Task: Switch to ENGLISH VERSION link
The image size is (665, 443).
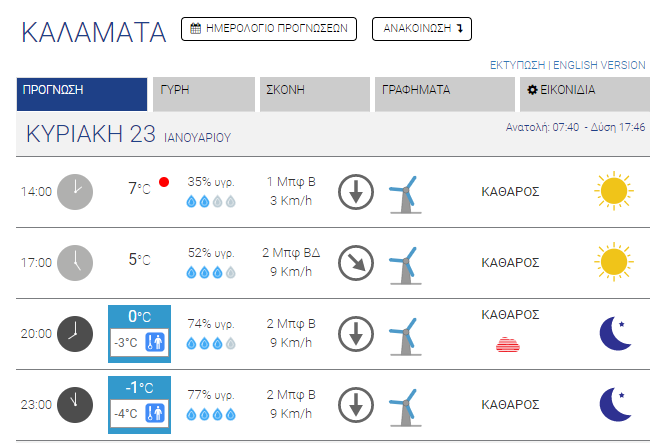Action: [x=600, y=64]
